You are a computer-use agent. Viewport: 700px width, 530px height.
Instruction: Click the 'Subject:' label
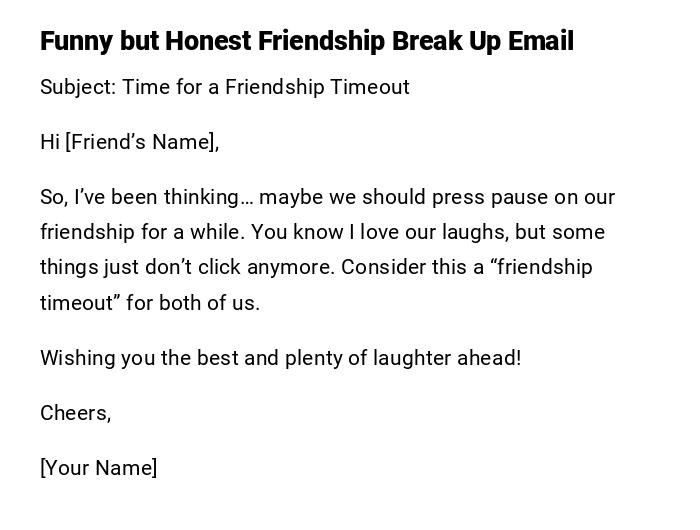[x=78, y=87]
